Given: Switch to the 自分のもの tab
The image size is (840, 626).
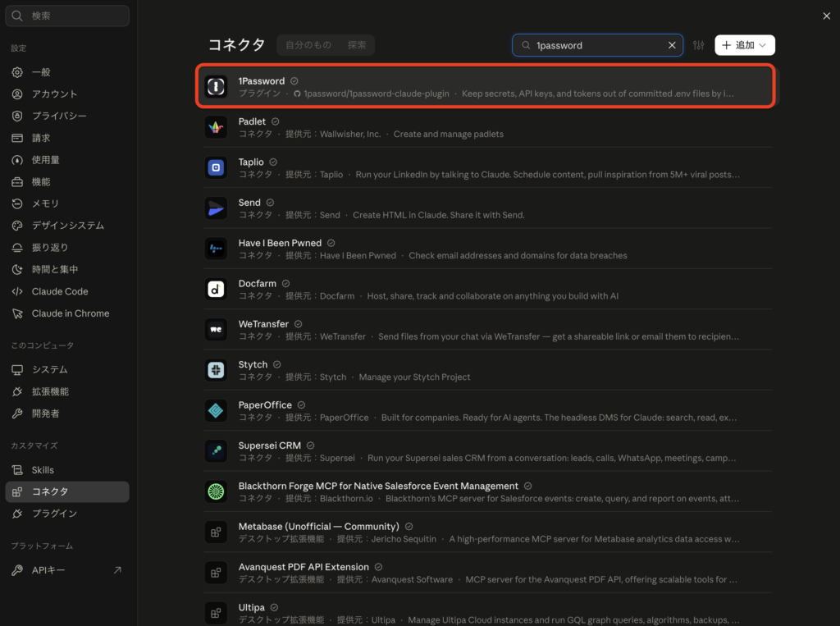Looking at the screenshot, I should [308, 45].
